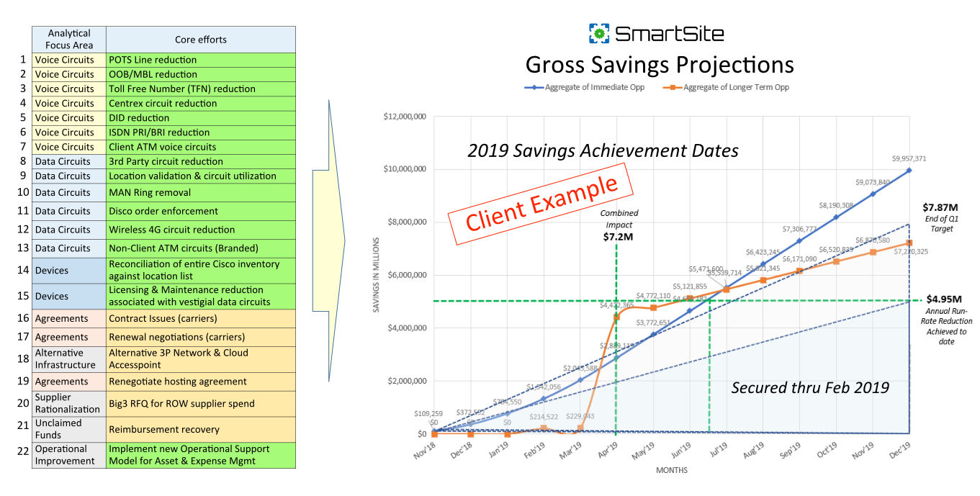Select the '$6,000,000' y-axis label
Viewport: 980px width, 496px height.
[407, 275]
